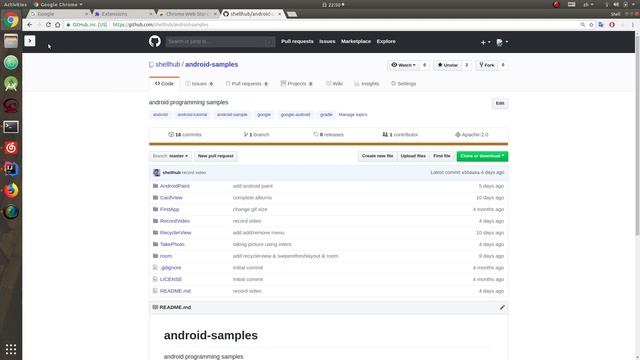This screenshot has height=360, width=640.
Task: Open the Apache-2.0 license link
Action: click(472, 135)
